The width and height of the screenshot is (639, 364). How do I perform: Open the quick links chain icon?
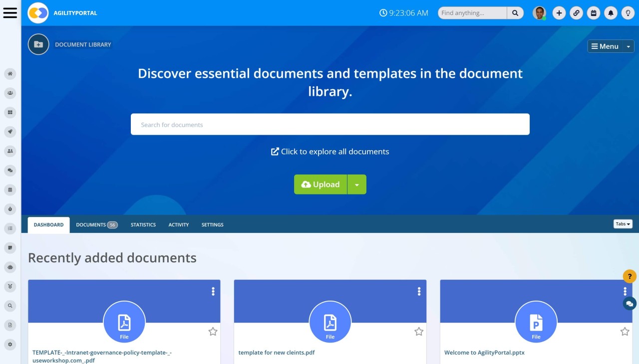[x=576, y=12]
